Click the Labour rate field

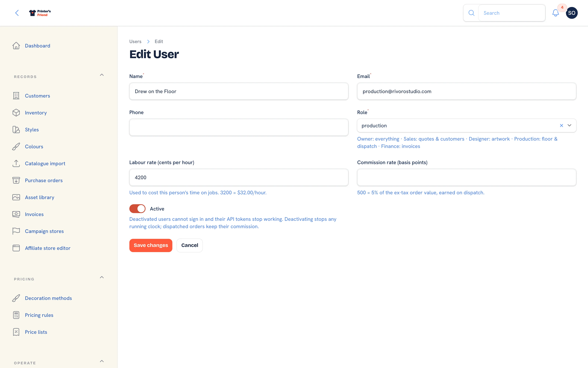coord(239,177)
